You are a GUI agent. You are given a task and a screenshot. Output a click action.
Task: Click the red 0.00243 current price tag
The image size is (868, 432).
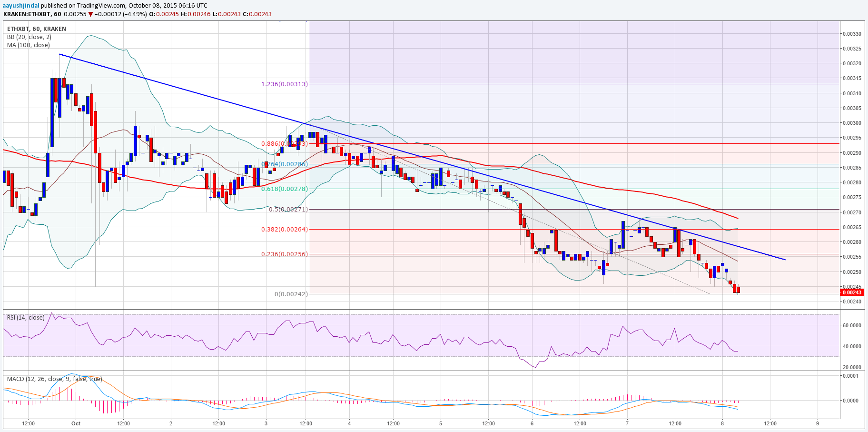coord(852,292)
